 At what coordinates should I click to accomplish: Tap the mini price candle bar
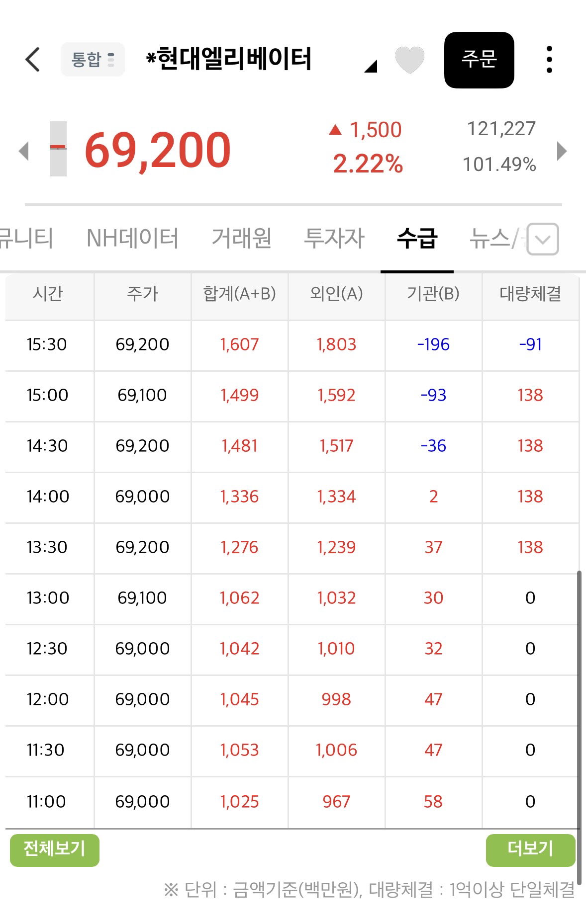(58, 149)
